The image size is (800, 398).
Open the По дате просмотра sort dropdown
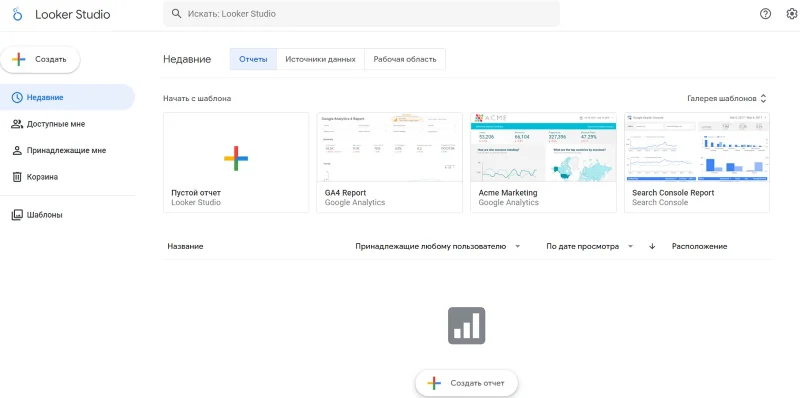(x=589, y=246)
